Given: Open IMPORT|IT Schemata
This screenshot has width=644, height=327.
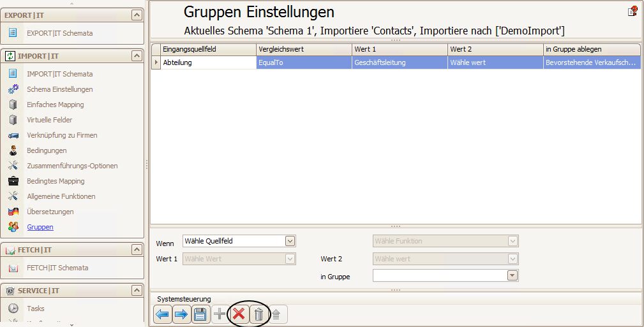Looking at the screenshot, I should click(x=59, y=74).
